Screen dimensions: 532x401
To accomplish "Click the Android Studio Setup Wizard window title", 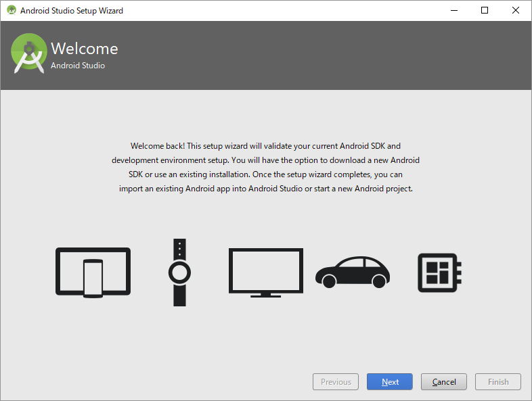I will point(72,11).
